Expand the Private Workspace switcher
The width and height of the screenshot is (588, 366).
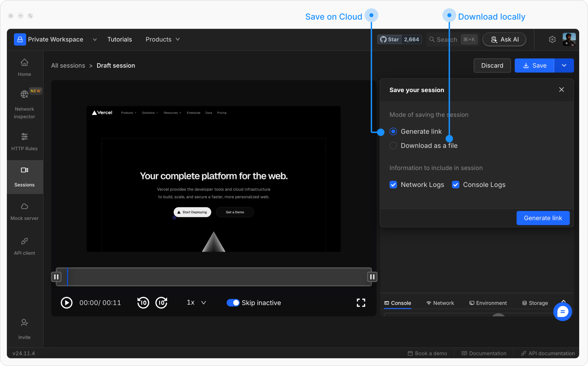point(95,39)
